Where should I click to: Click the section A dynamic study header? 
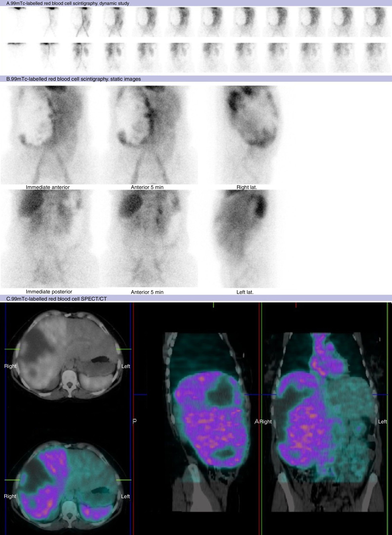(x=68, y=3)
